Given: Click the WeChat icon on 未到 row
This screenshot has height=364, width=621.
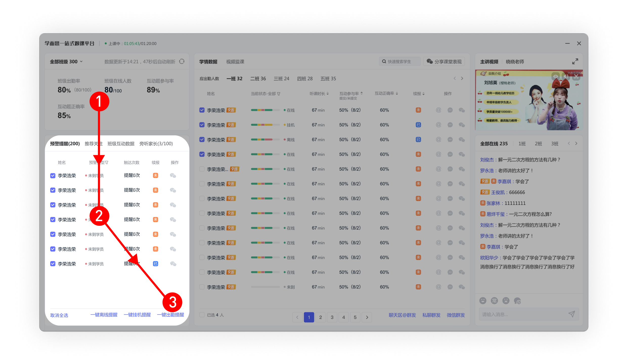Looking at the screenshot, I should coord(462,287).
